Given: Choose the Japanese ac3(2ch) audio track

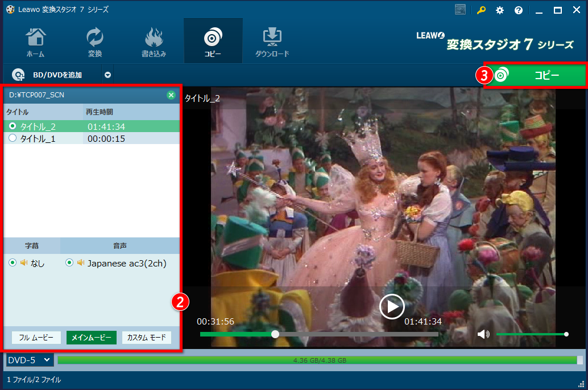Looking at the screenshot, I should click(69, 263).
